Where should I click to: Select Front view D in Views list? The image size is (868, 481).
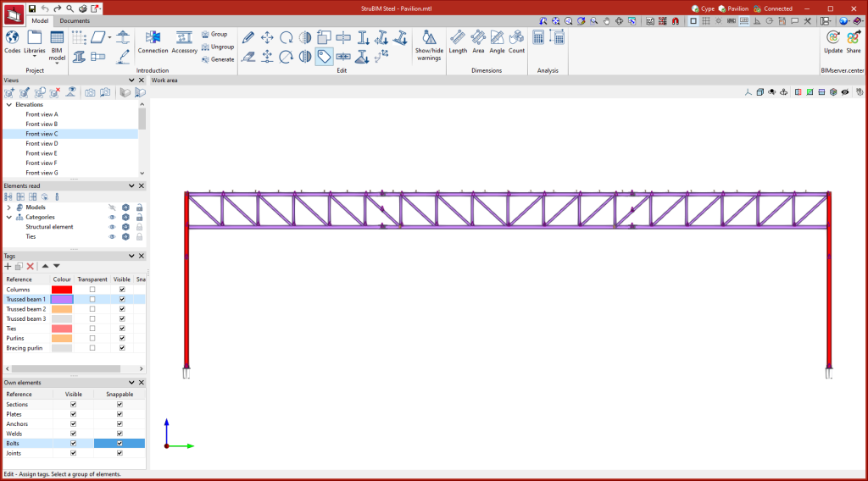pos(42,144)
